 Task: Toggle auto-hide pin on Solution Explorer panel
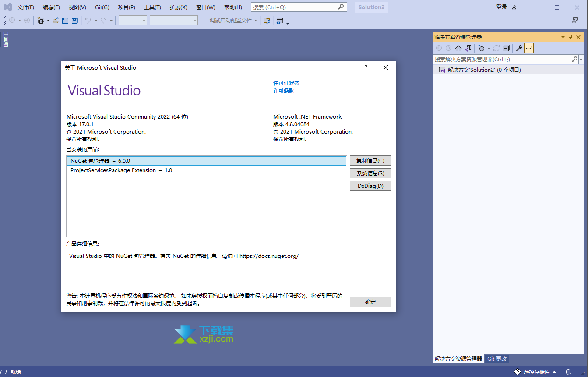click(570, 37)
